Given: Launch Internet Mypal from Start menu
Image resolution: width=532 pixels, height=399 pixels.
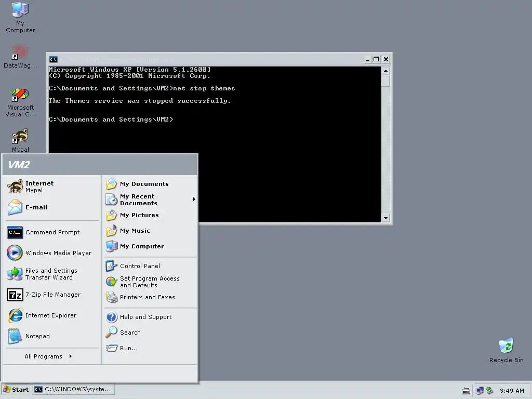Looking at the screenshot, I should click(52, 187).
